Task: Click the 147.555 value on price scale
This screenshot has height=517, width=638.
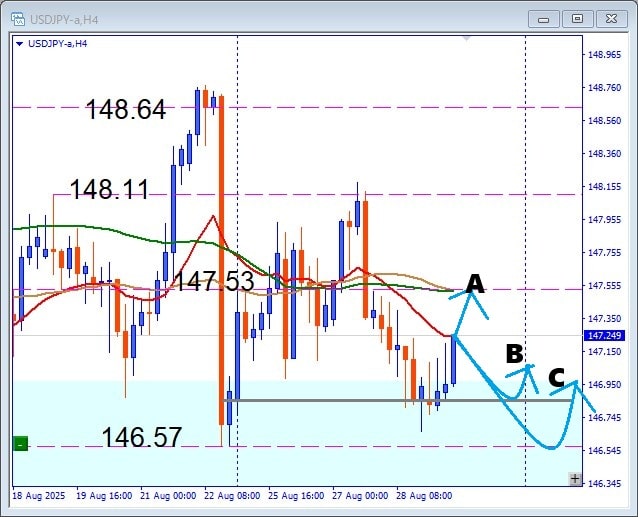Action: pyautogui.click(x=605, y=286)
